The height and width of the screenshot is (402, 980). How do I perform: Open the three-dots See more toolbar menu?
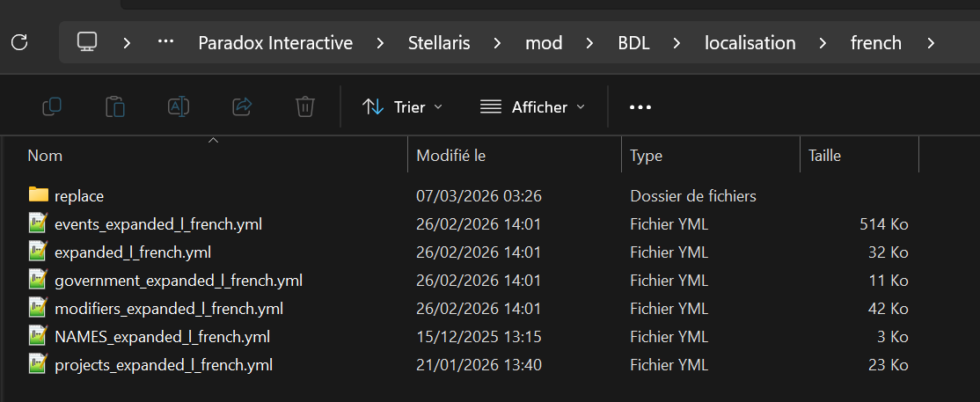click(x=640, y=107)
